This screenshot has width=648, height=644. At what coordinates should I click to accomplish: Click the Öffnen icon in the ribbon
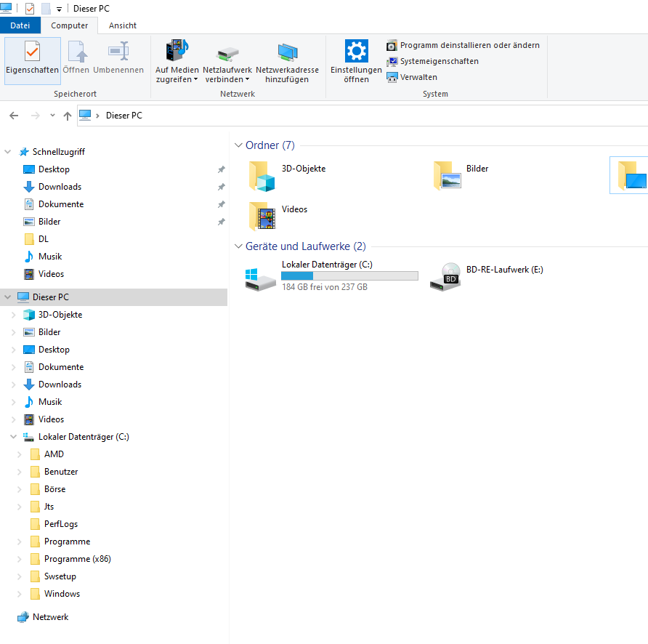[x=77, y=60]
